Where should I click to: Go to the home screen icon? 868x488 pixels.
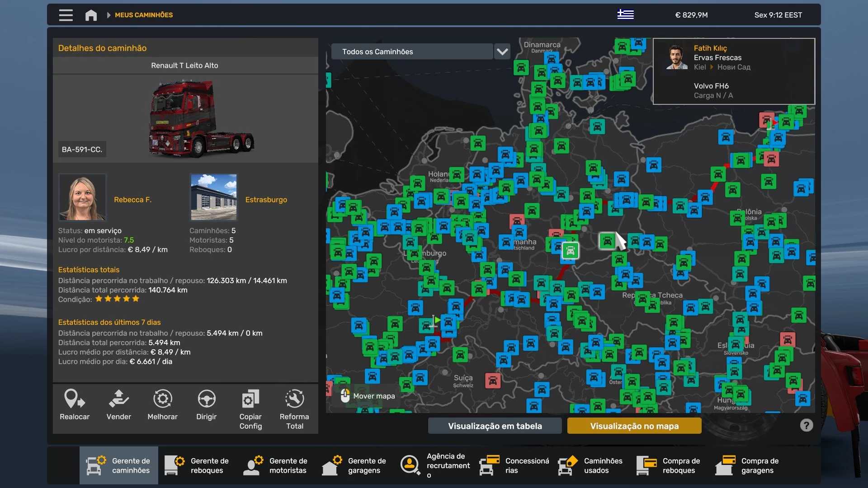click(x=91, y=15)
